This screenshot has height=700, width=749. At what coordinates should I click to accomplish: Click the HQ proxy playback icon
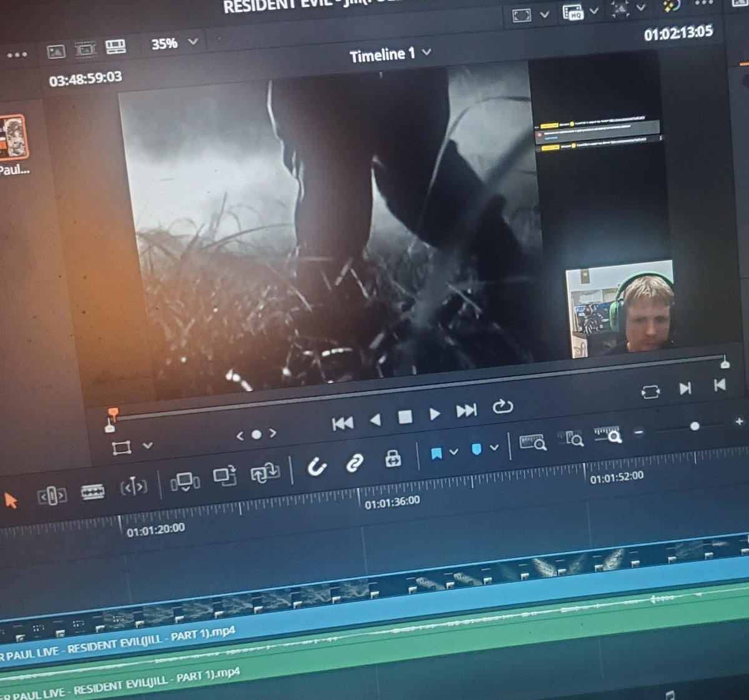(573, 12)
